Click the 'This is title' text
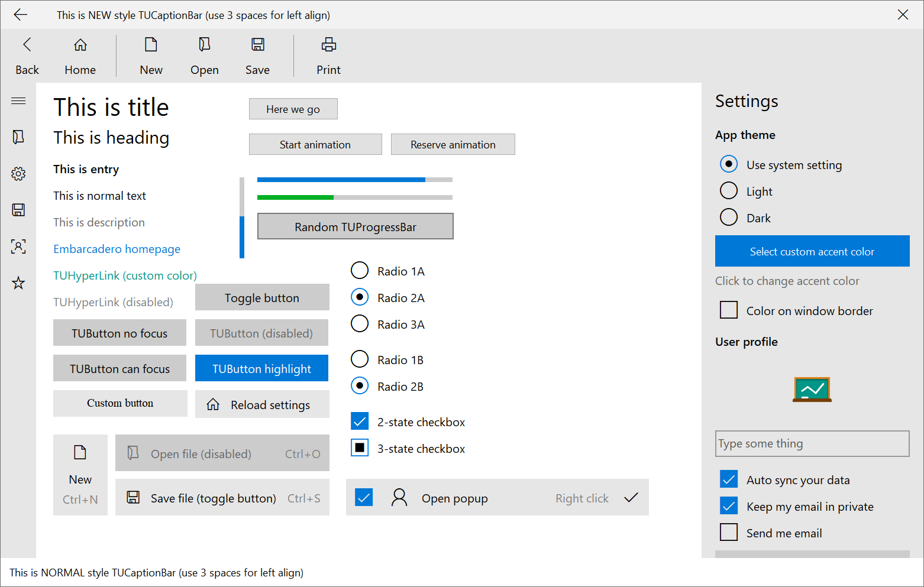The height and width of the screenshot is (587, 924). click(111, 108)
